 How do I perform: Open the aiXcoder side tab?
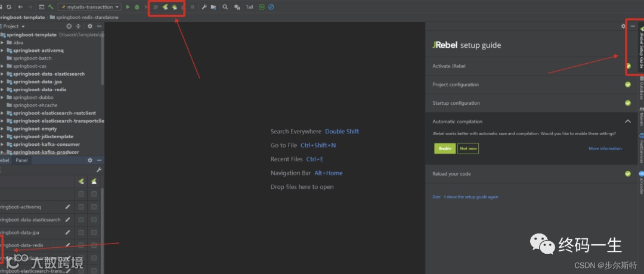click(640, 182)
